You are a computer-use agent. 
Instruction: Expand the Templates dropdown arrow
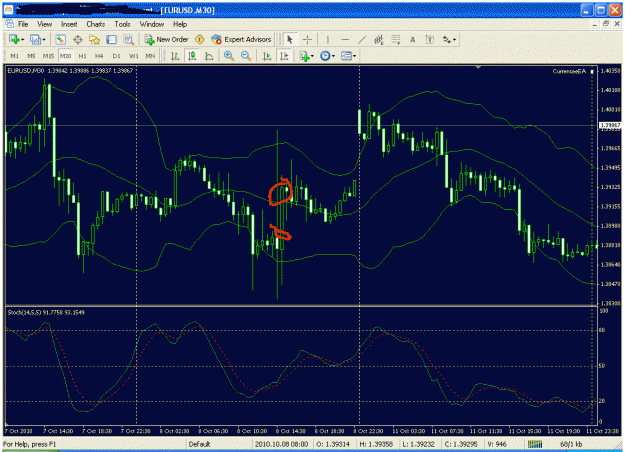coord(354,56)
